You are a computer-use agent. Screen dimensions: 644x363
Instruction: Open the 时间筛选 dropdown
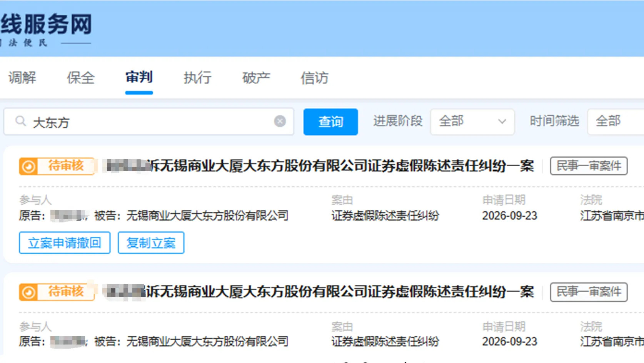coord(616,122)
